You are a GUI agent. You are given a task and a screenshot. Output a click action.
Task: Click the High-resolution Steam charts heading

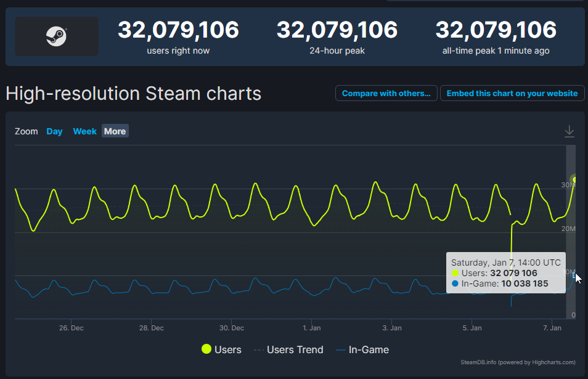coord(133,94)
